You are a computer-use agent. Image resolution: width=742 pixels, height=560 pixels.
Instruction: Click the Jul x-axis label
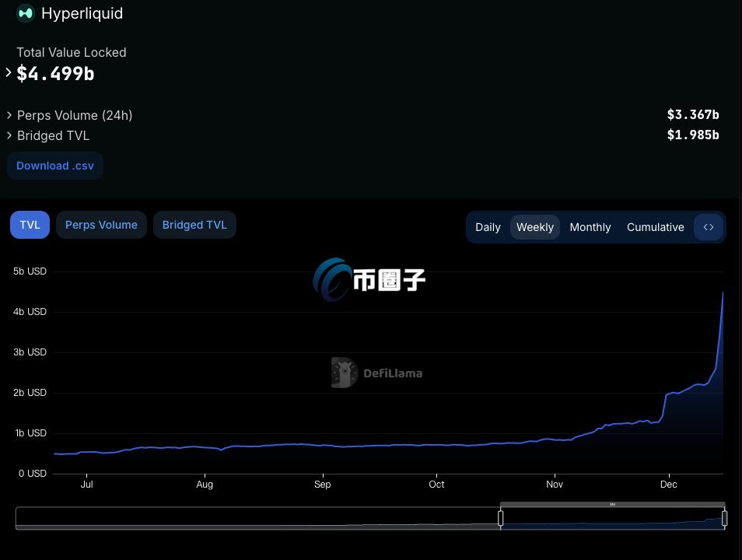pos(86,485)
